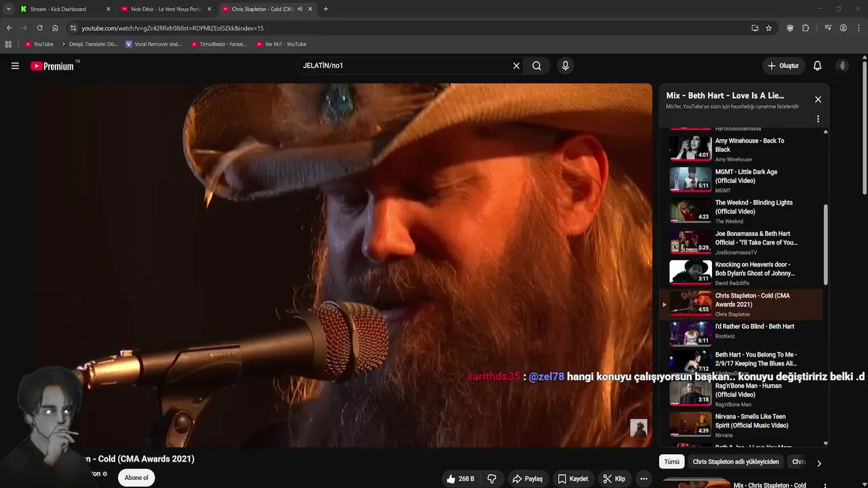
Task: Select Chris Stapleton adlı yükleyiciden chip
Action: [x=735, y=462]
